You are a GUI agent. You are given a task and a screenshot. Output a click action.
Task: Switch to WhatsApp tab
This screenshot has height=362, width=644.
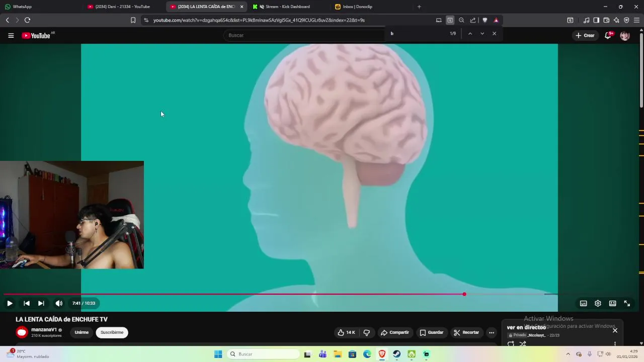point(40,7)
